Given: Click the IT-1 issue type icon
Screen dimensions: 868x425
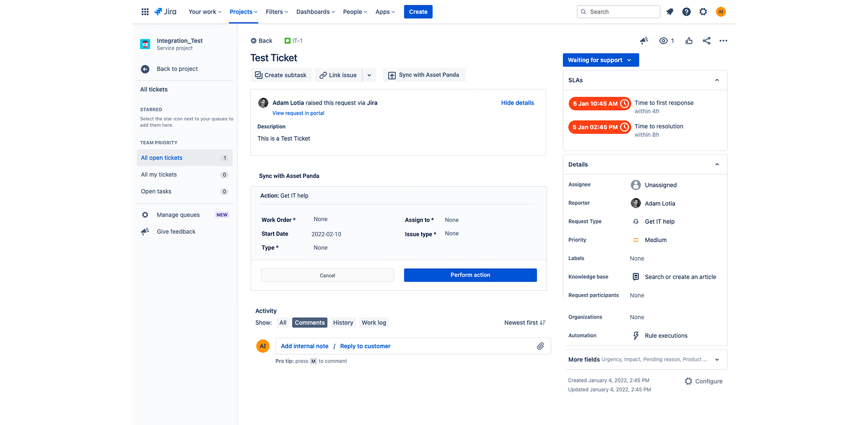Looking at the screenshot, I should [287, 41].
